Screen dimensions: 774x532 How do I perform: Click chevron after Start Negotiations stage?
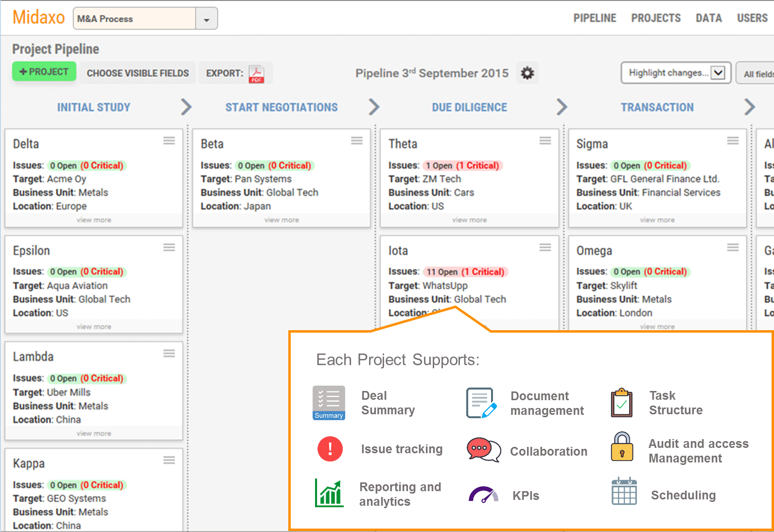tap(374, 107)
